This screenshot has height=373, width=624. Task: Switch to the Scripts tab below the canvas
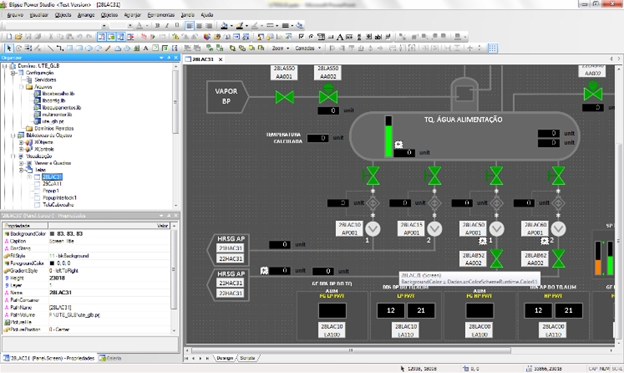coord(247,358)
